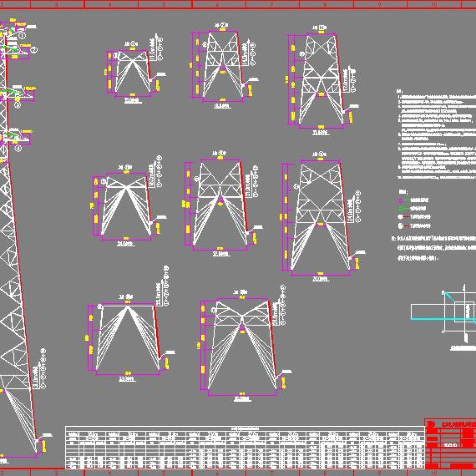Screen dimensions: 476x476
Task: Click the red logo in the title block
Action: (430, 424)
